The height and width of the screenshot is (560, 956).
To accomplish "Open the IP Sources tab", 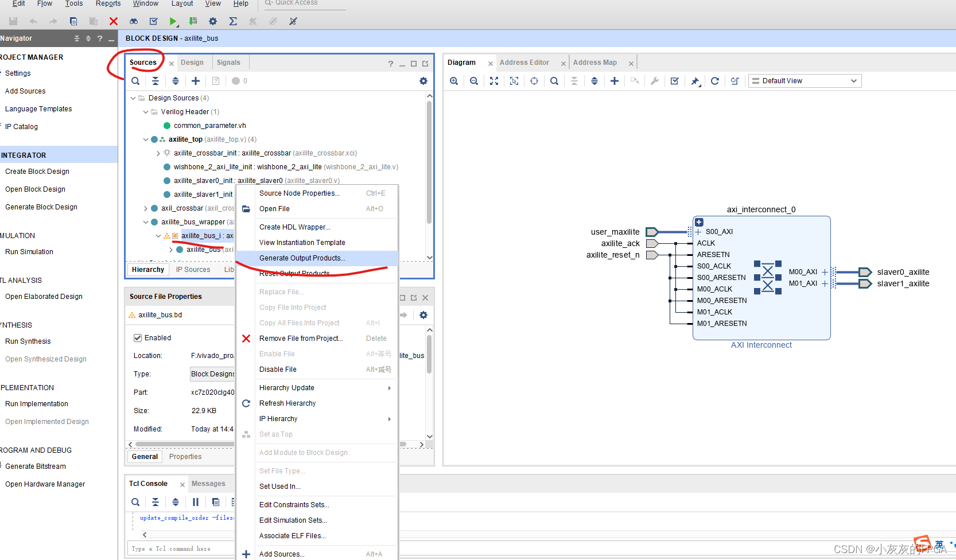I will 193,270.
